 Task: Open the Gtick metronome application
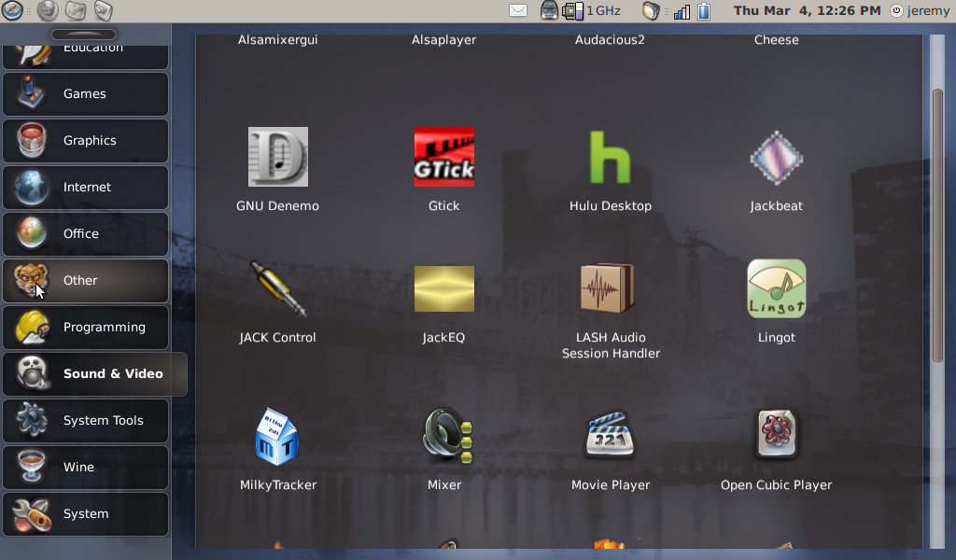pos(443,157)
